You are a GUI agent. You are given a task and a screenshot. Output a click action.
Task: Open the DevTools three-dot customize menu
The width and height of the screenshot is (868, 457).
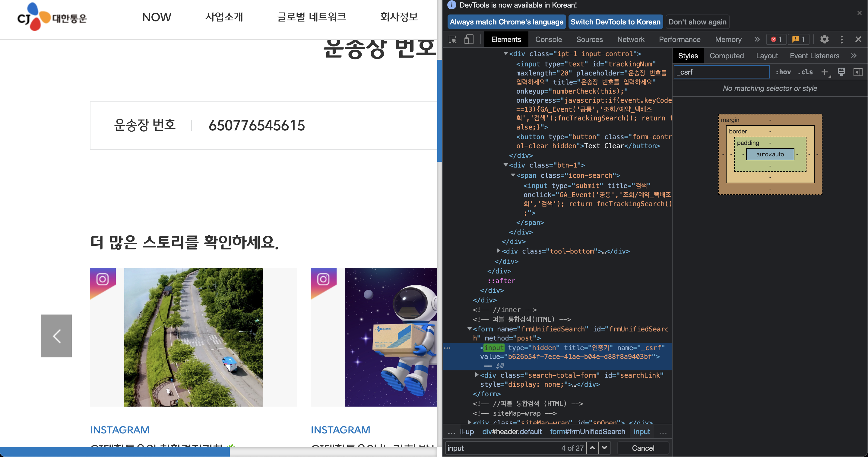point(841,40)
